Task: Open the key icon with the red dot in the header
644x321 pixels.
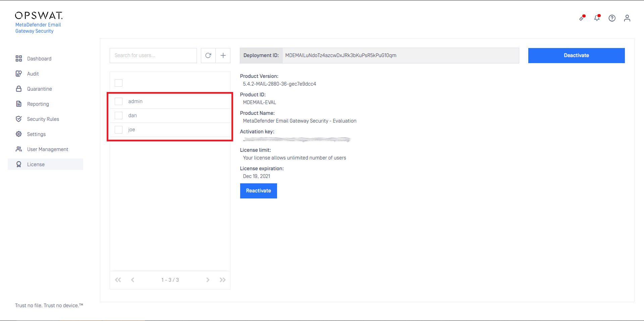Action: pyautogui.click(x=582, y=18)
